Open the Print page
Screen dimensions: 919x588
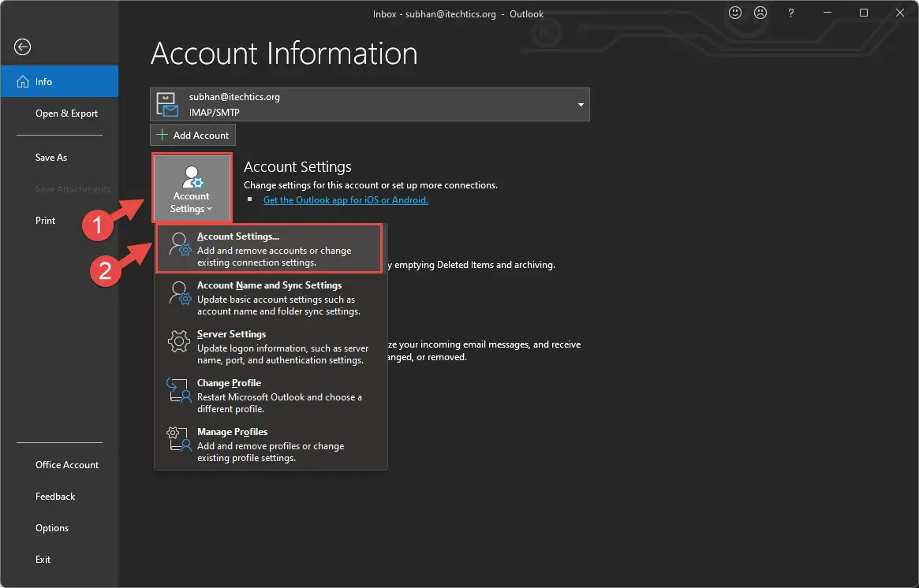[59, 220]
